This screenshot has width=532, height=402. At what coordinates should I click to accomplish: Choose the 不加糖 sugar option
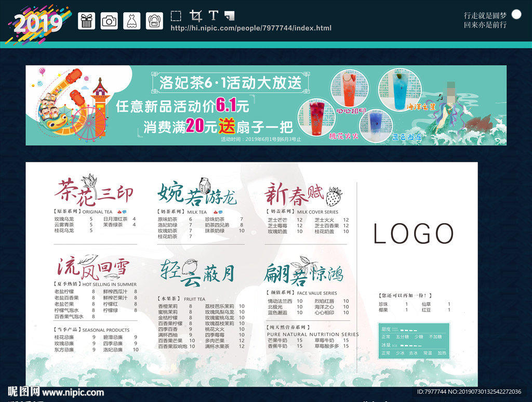tap(435, 336)
